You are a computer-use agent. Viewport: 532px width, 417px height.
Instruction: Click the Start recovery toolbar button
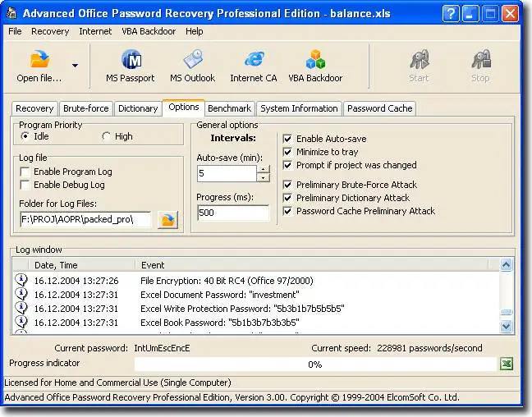[x=419, y=66]
